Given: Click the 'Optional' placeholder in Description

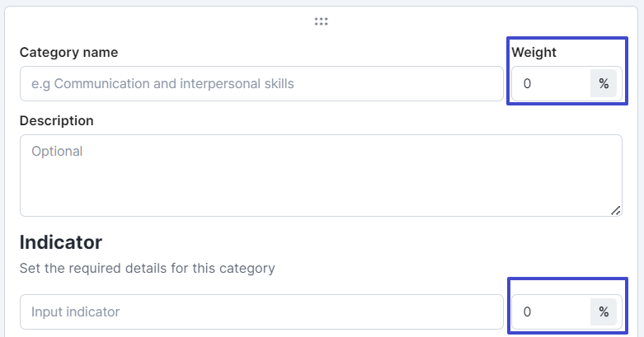Looking at the screenshot, I should 57,152.
